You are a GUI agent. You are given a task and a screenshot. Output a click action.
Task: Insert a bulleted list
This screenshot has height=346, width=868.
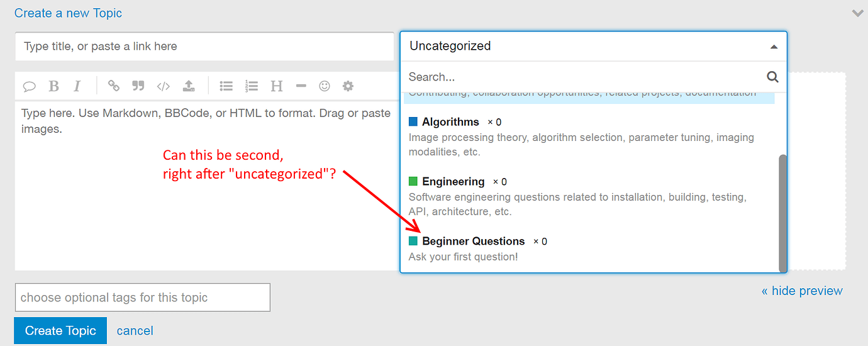point(226,86)
